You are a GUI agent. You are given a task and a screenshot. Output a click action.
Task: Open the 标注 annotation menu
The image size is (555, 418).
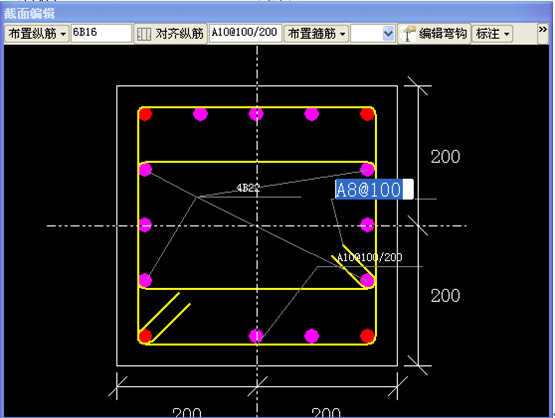pos(492,34)
